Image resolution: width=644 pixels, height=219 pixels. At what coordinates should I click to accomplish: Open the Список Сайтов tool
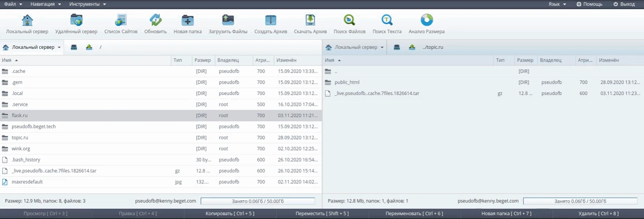121,20
